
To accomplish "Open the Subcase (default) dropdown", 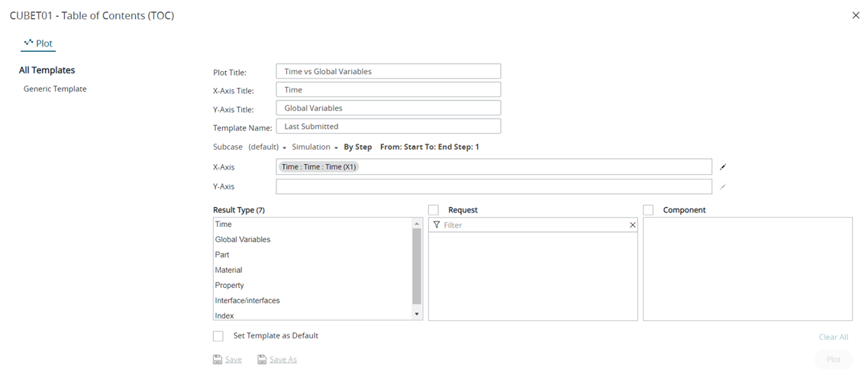I will click(267, 147).
